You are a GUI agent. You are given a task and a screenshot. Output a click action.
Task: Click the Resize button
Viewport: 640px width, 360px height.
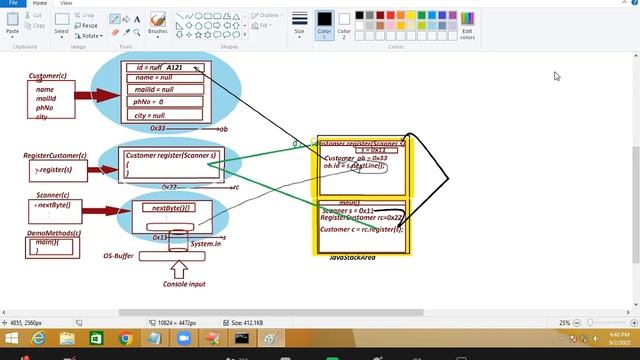coord(86,26)
